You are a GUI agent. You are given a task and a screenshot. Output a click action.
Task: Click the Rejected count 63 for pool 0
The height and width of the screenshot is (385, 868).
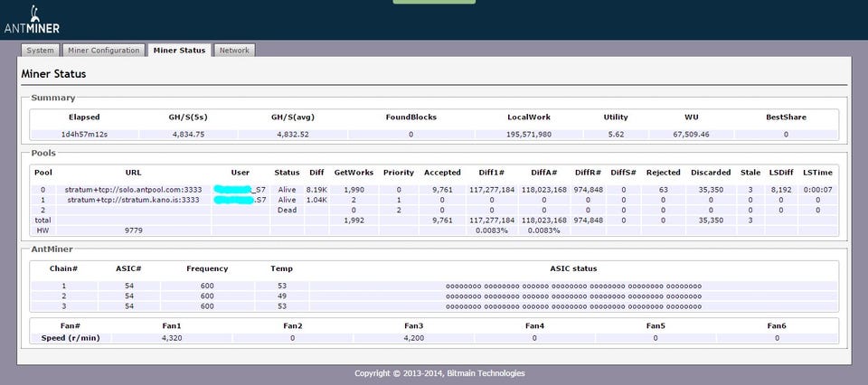point(664,189)
